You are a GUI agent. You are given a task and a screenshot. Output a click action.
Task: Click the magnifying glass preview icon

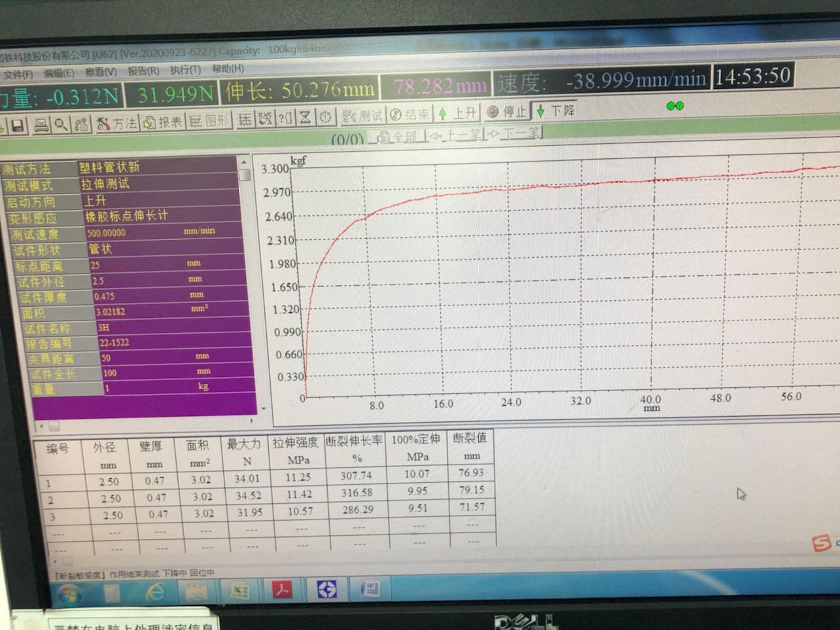pyautogui.click(x=61, y=124)
